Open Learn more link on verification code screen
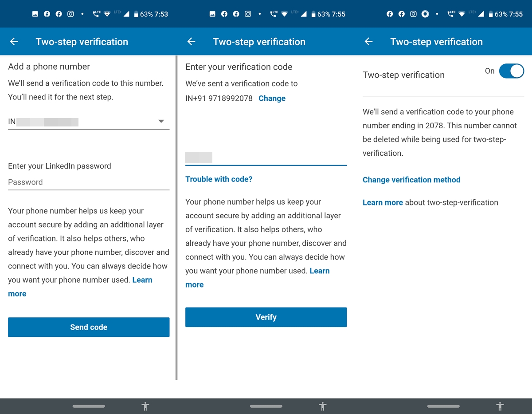Image resolution: width=532 pixels, height=414 pixels. pyautogui.click(x=319, y=271)
